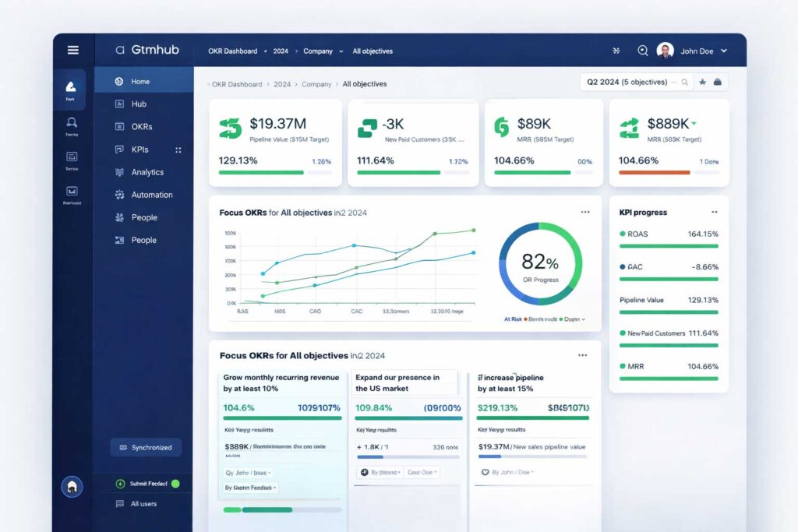Expand the John Doe account dropdown
The image size is (798, 532).
coord(723,51)
